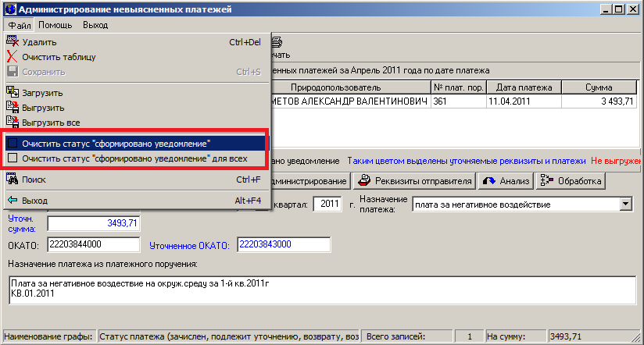Open the Файл menu in menu bar
The height and width of the screenshot is (345, 644).
19,25
